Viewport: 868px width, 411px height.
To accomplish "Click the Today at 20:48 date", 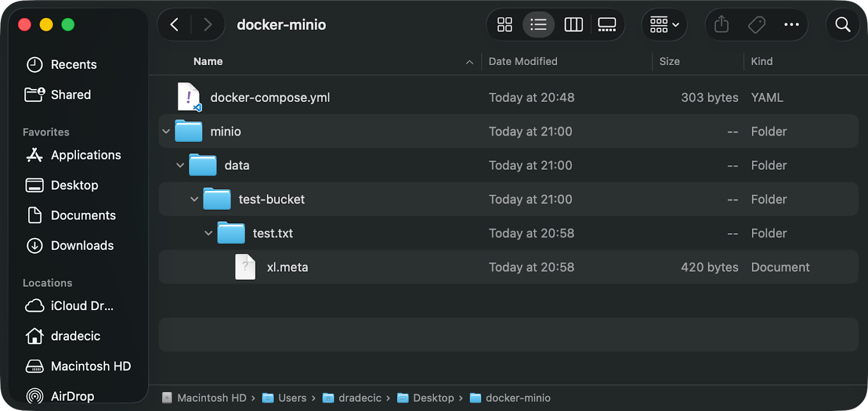I will point(532,98).
